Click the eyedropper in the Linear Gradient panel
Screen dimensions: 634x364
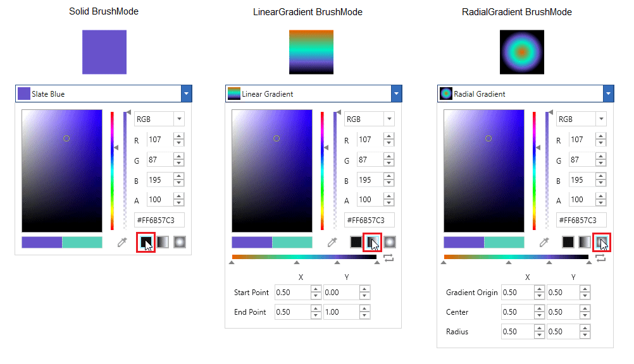(333, 242)
